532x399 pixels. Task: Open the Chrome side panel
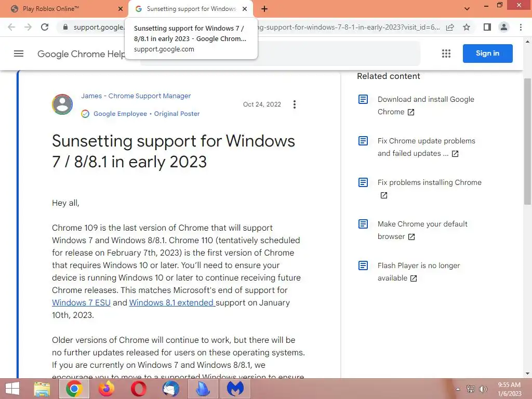[x=487, y=27]
